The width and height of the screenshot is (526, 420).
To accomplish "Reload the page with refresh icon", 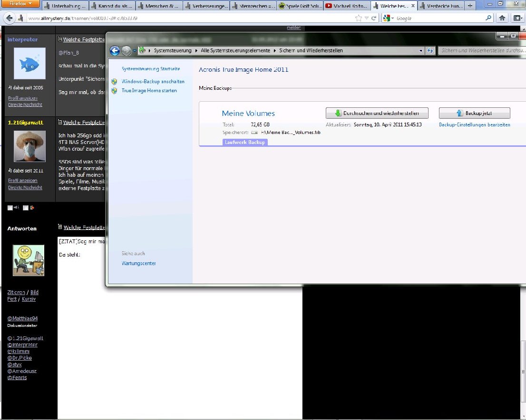I will (374, 18).
